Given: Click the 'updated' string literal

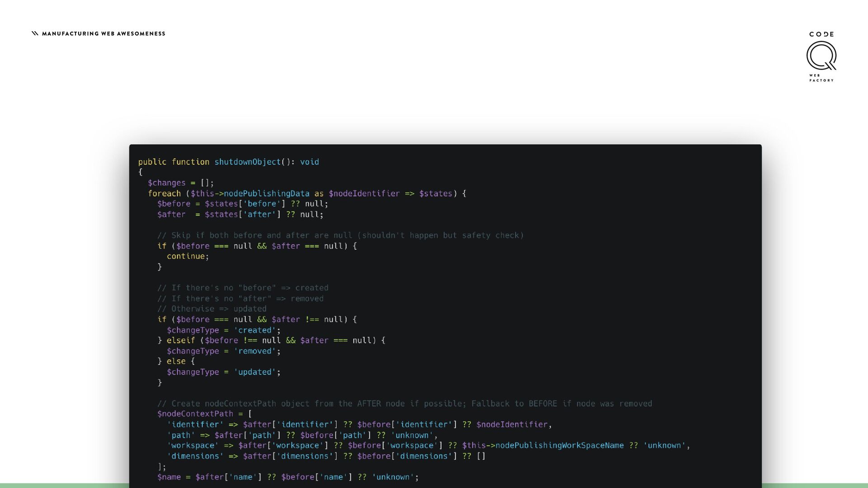Looking at the screenshot, I should coord(255,372).
